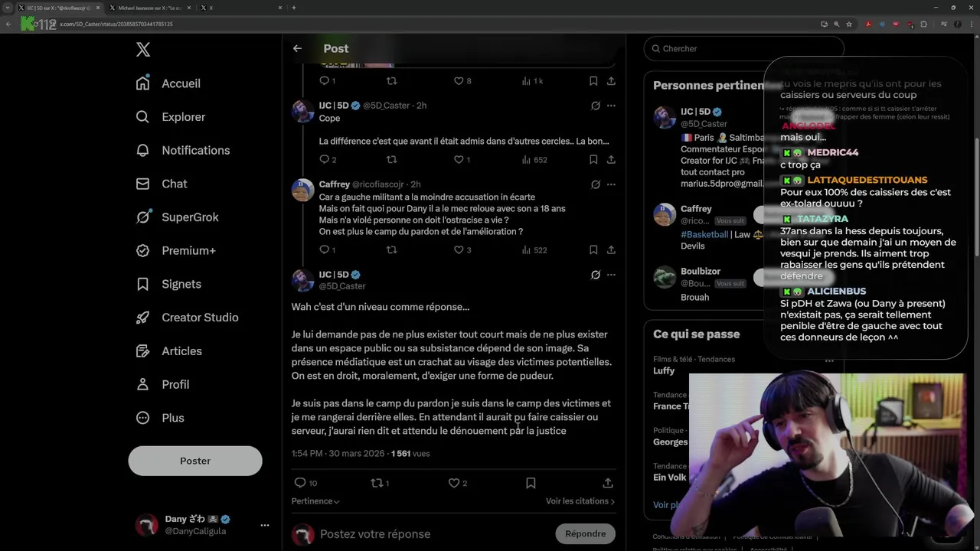Open Creator Studio
980x551 pixels.
tap(187, 318)
